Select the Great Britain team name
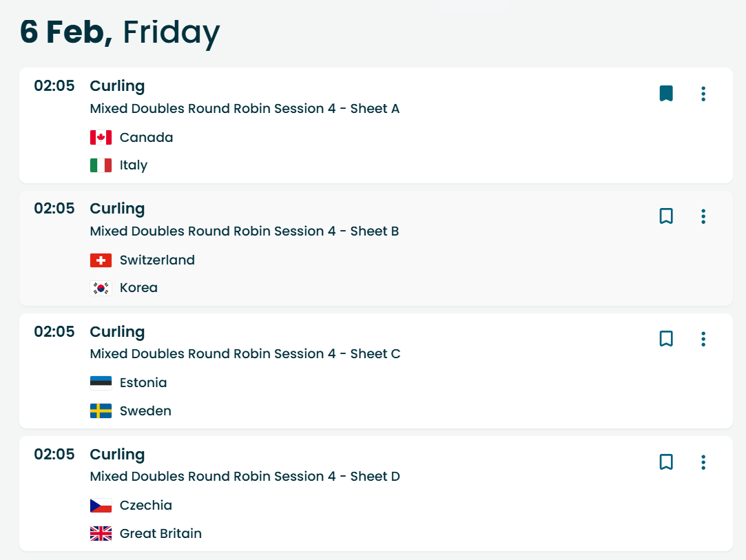 click(160, 534)
